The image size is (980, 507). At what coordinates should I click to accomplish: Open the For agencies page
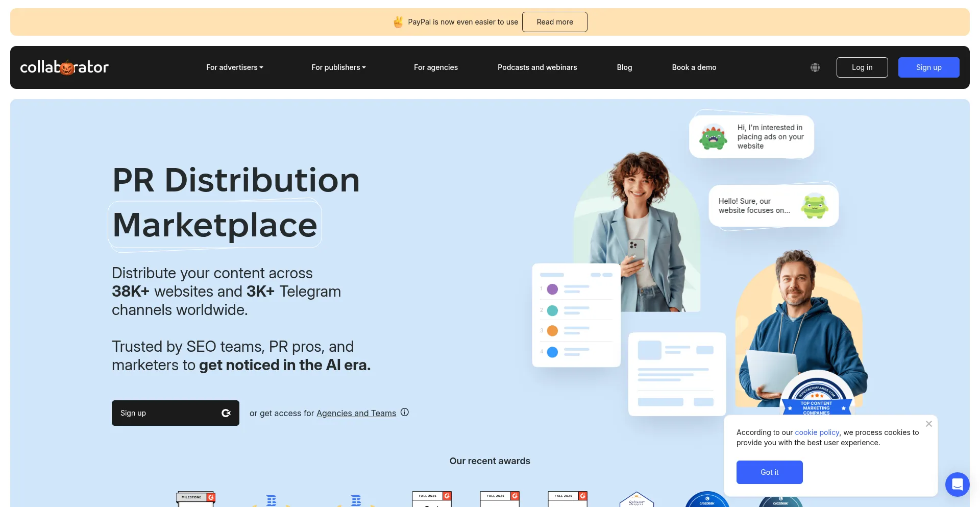point(435,67)
